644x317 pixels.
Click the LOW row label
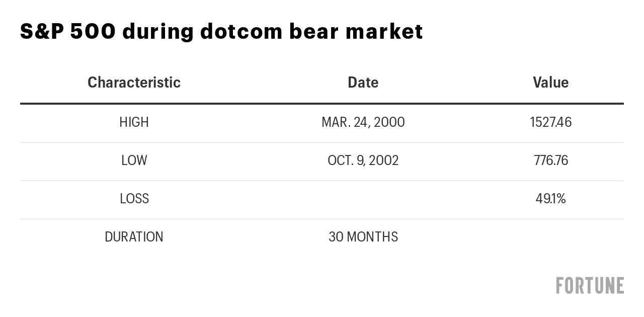tap(134, 161)
